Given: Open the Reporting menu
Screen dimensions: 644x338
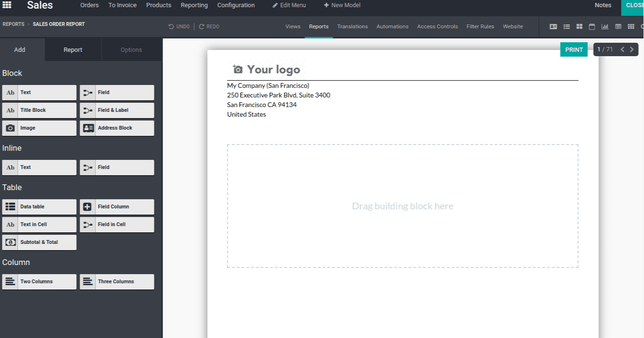Looking at the screenshot, I should point(194,5).
